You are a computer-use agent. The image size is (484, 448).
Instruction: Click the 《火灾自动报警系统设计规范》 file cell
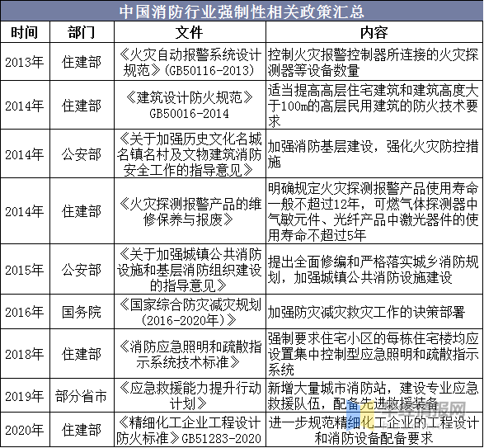pyautogui.click(x=190, y=62)
